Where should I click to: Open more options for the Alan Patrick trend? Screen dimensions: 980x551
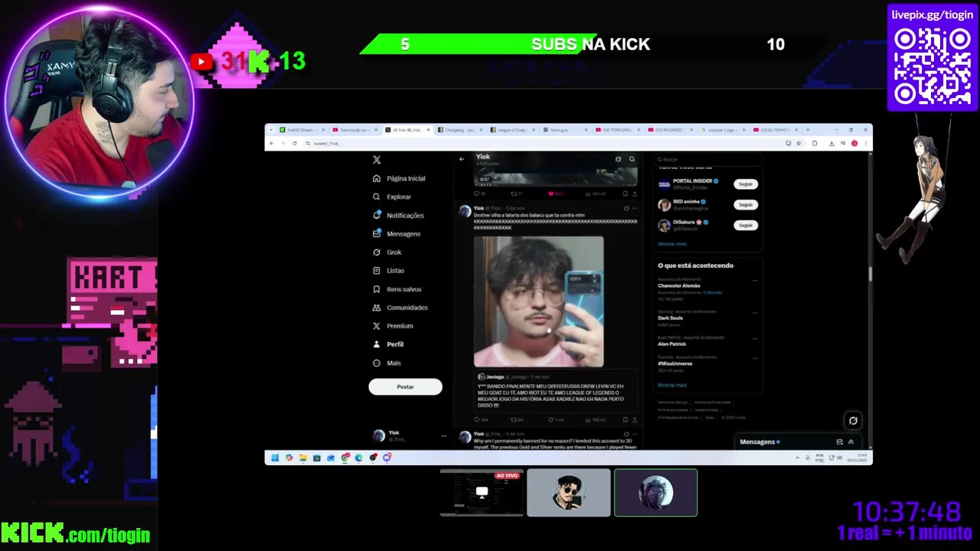click(x=755, y=338)
